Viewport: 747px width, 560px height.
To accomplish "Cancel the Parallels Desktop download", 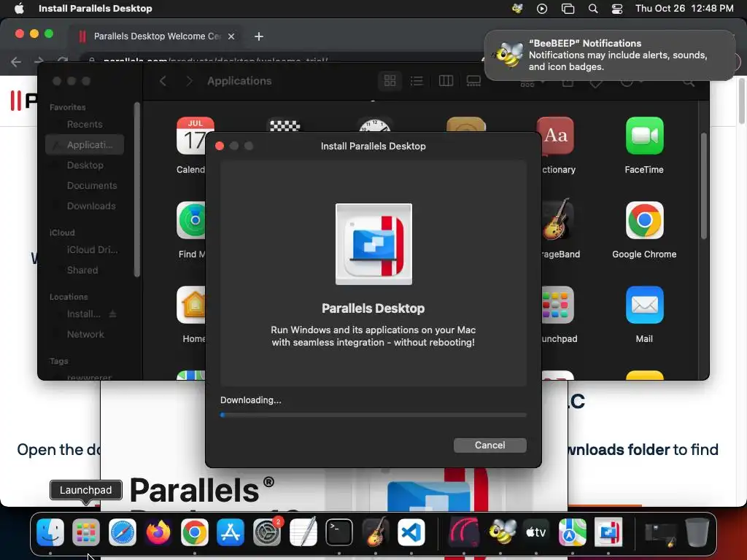I will click(489, 446).
